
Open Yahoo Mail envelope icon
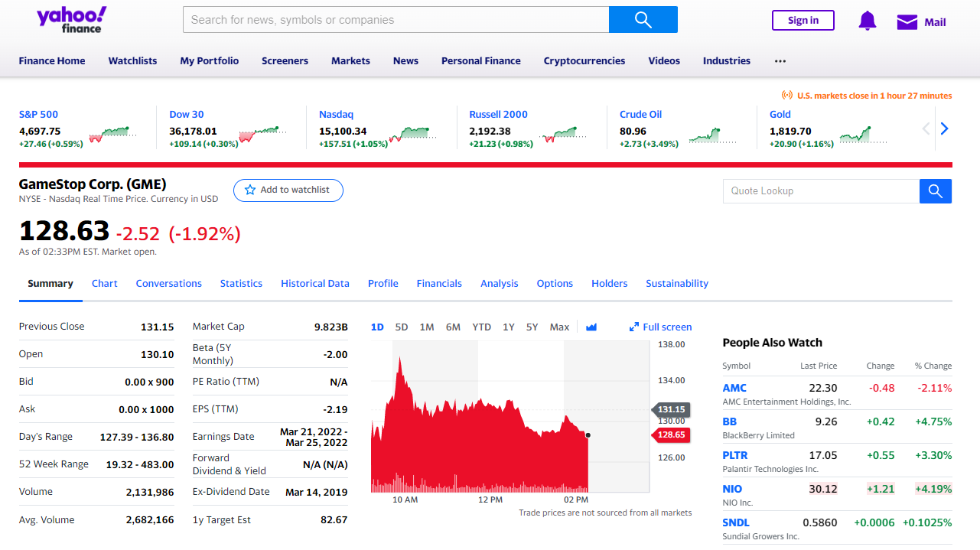click(x=907, y=22)
